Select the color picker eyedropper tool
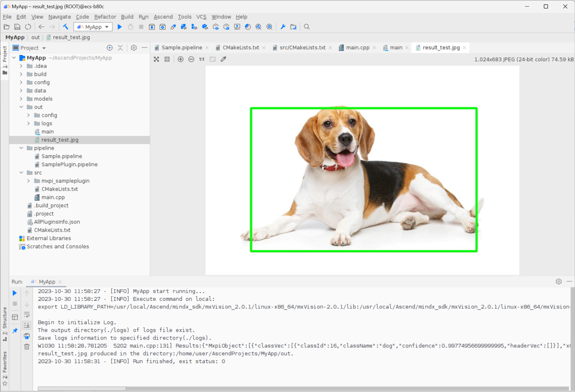This screenshot has height=392, width=575. pyautogui.click(x=223, y=59)
